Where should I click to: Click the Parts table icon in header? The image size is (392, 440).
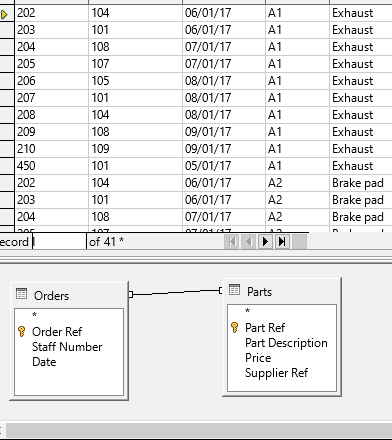point(234,290)
